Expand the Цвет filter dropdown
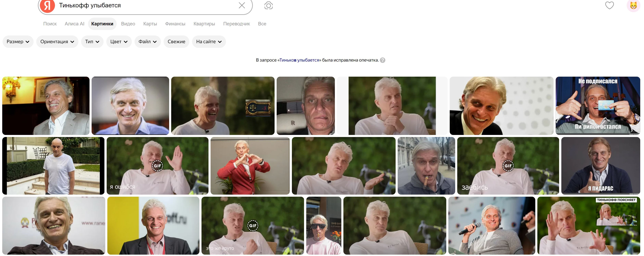 coord(119,42)
